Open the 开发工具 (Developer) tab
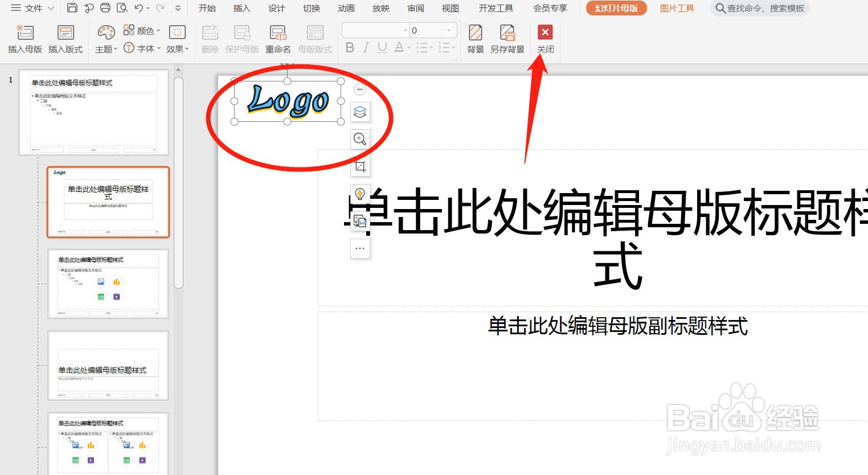The image size is (868, 475). (x=496, y=8)
